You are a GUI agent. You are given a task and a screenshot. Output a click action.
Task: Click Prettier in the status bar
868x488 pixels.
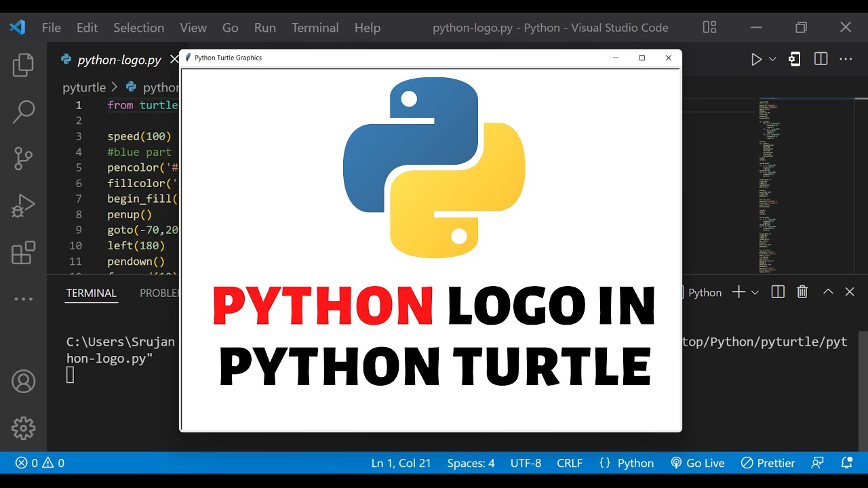768,463
